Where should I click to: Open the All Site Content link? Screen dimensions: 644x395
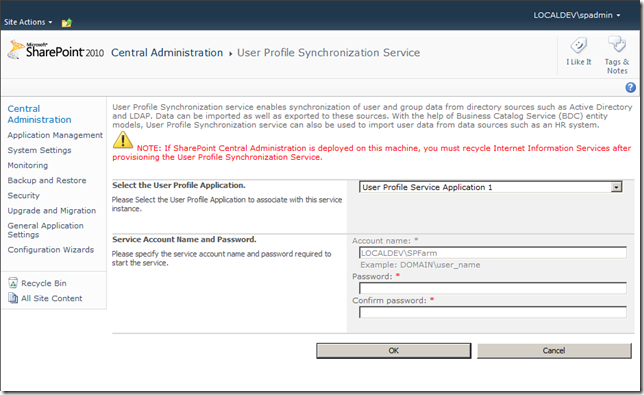tap(52, 299)
